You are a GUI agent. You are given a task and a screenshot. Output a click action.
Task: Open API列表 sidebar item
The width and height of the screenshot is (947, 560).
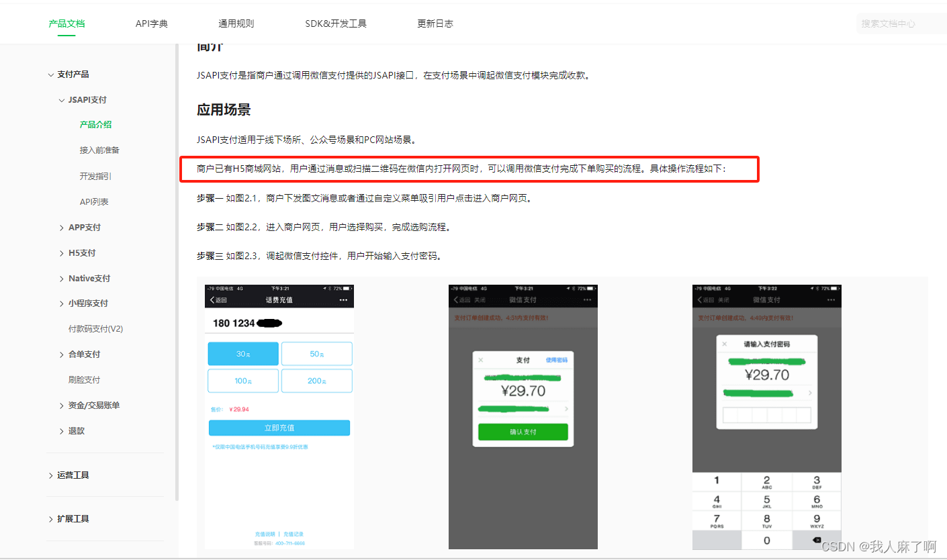coord(94,201)
